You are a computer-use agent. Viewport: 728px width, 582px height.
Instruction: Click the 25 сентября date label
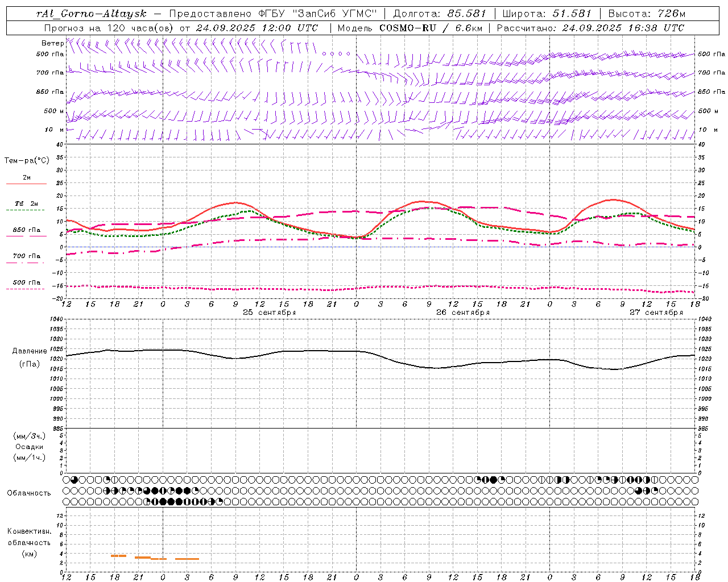pos(270,313)
